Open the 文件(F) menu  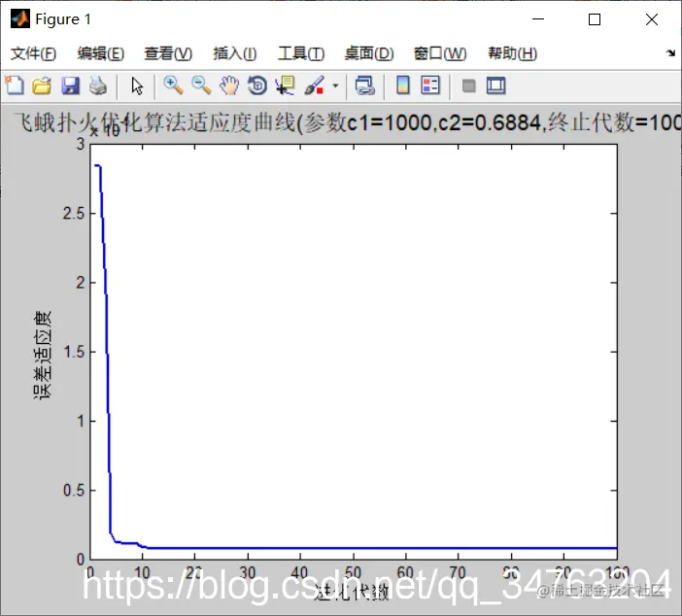click(x=33, y=53)
